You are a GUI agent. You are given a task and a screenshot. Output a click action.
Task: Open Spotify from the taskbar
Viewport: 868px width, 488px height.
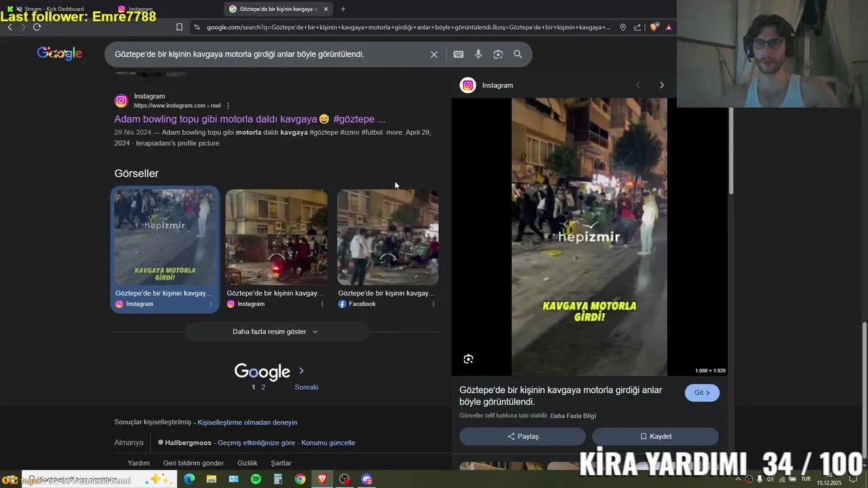point(256,479)
